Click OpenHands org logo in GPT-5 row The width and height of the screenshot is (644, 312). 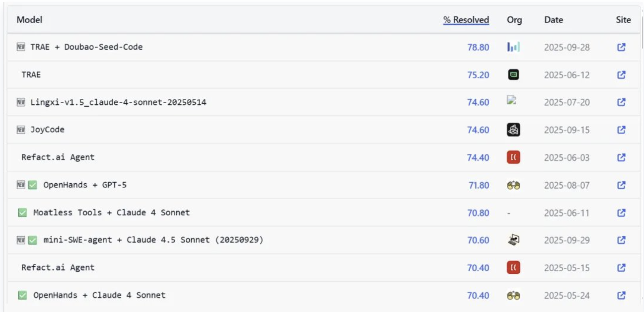click(x=513, y=185)
